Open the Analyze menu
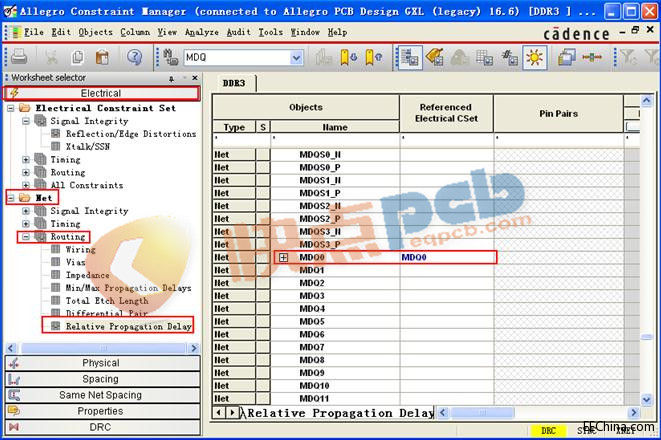Image resolution: width=661 pixels, height=440 pixels. 202,32
